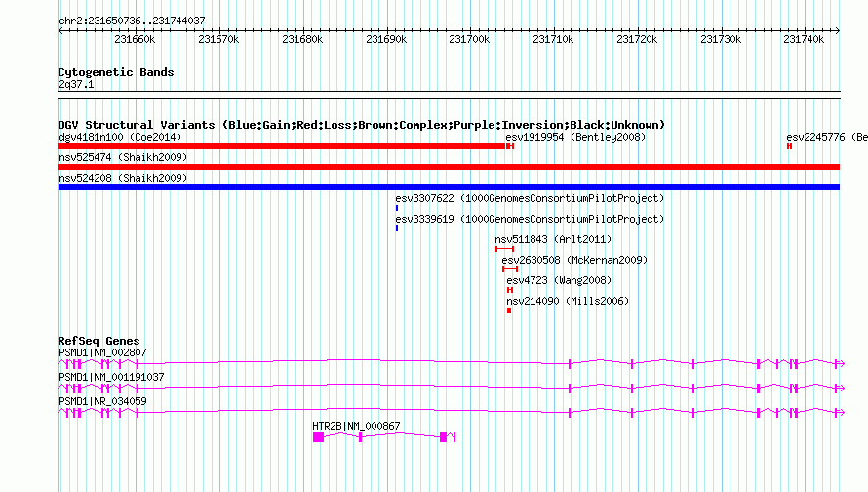Click the red bar for nsv525474
This screenshot has width=868, height=492.
click(449, 167)
